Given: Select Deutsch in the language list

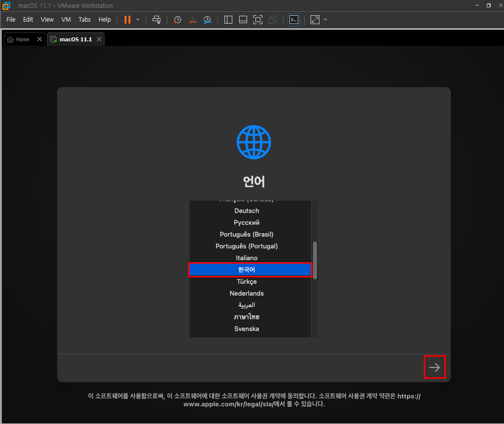Looking at the screenshot, I should tap(250, 211).
